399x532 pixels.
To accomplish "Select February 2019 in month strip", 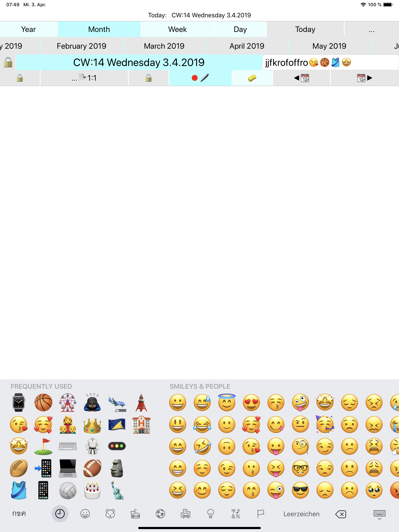I will point(82,46).
